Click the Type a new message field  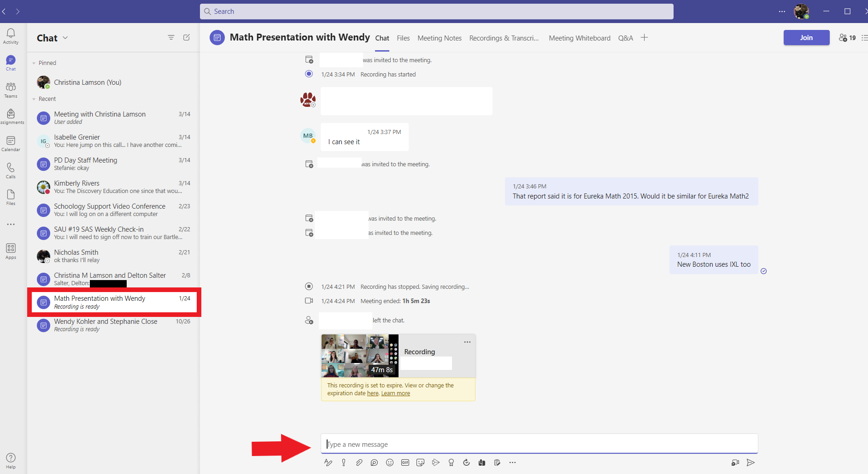(539, 444)
